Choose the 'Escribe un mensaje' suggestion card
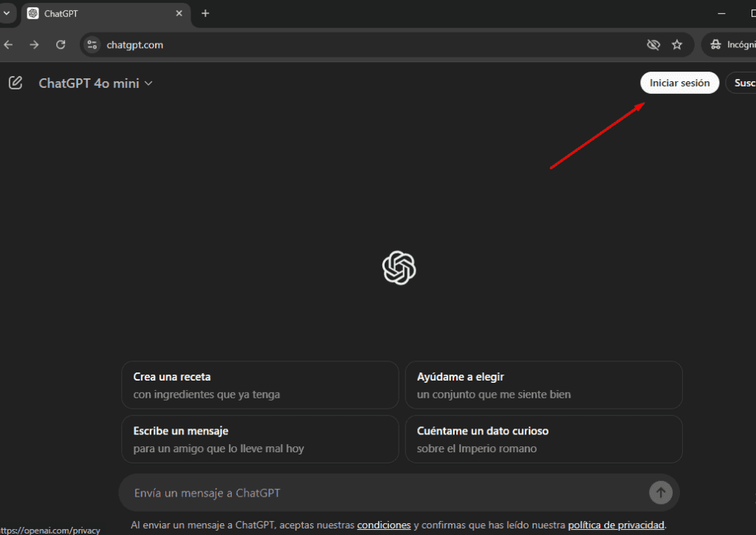The width and height of the screenshot is (756, 535). pyautogui.click(x=260, y=440)
